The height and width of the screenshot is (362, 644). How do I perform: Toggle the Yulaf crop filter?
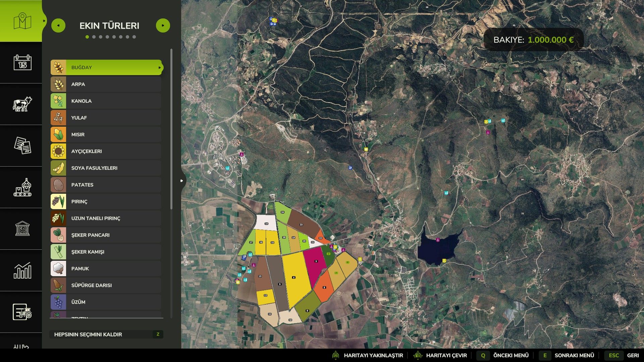[x=106, y=118]
